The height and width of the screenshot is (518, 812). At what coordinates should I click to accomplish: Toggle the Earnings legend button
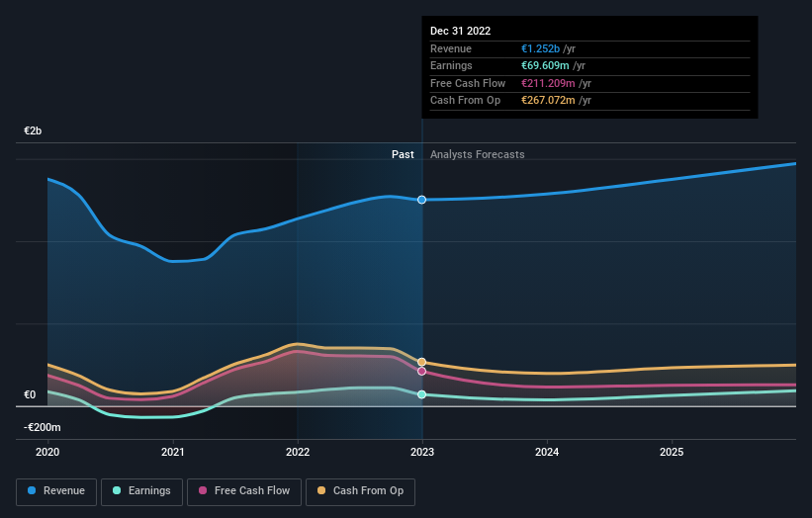pyautogui.click(x=141, y=491)
